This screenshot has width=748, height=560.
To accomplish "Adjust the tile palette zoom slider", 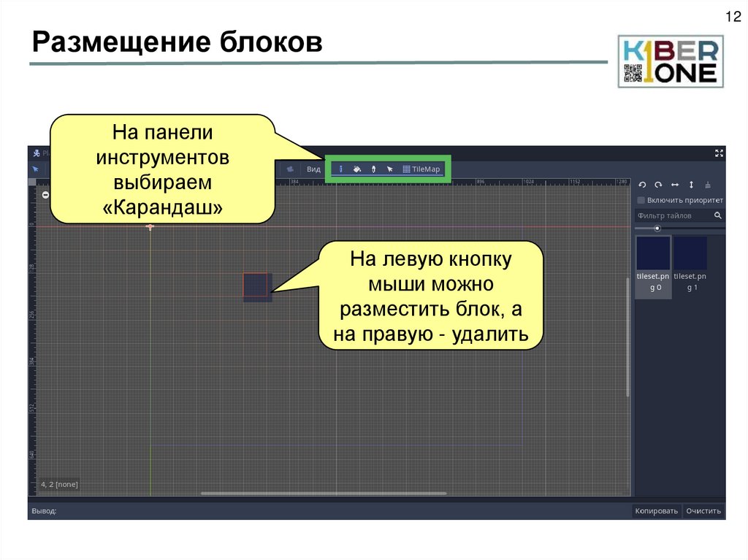I will pos(657,228).
